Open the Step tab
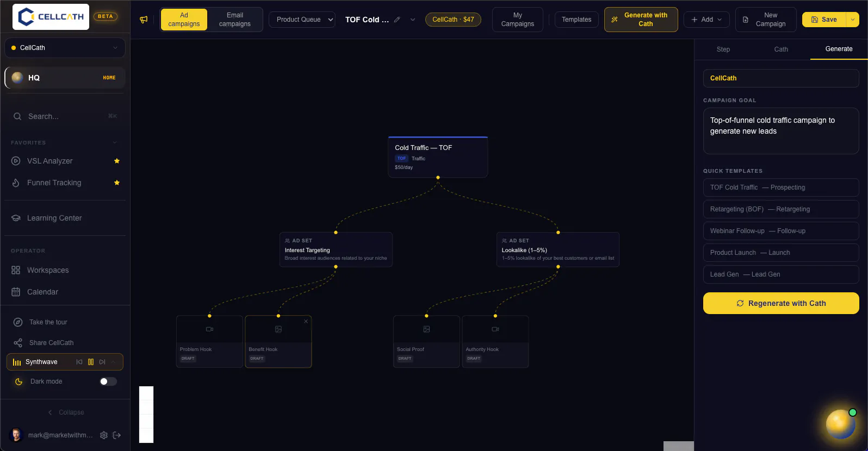 [723, 49]
